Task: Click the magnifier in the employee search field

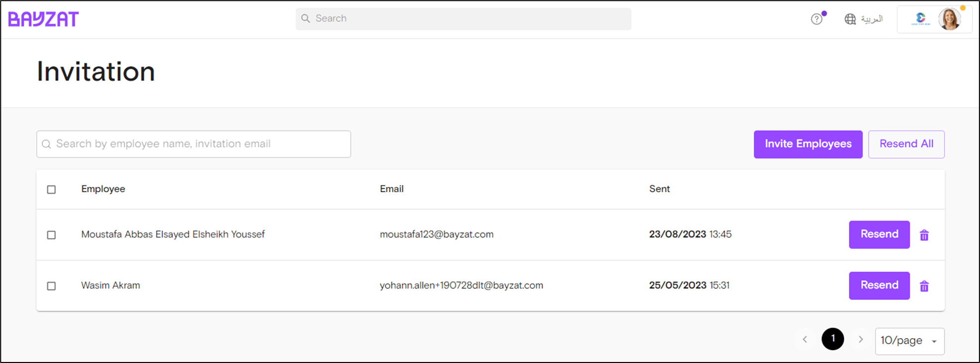Action: tap(46, 144)
